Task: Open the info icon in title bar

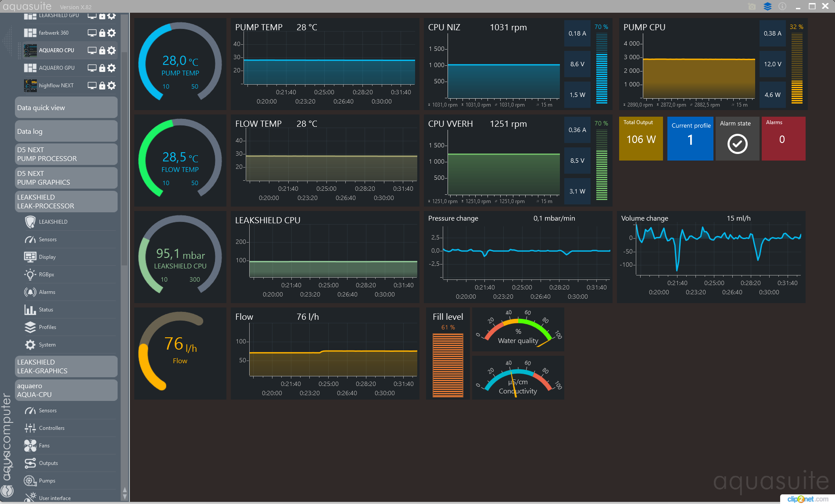Action: [x=782, y=7]
